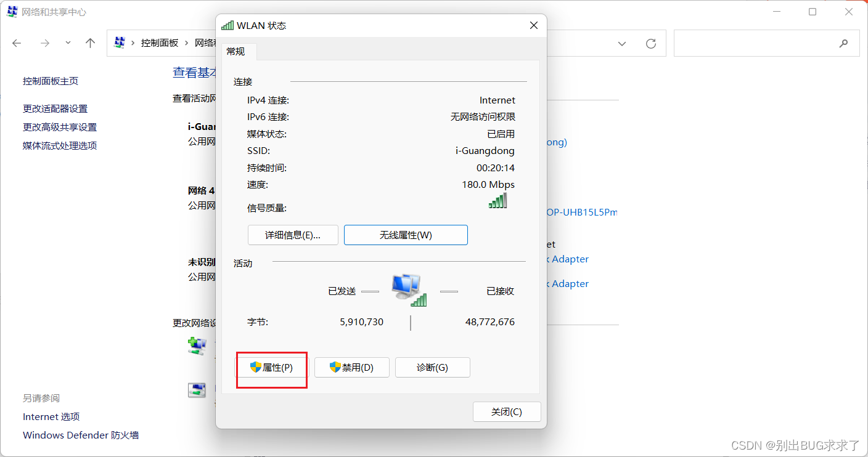Click duration value 00:20:14

point(496,168)
